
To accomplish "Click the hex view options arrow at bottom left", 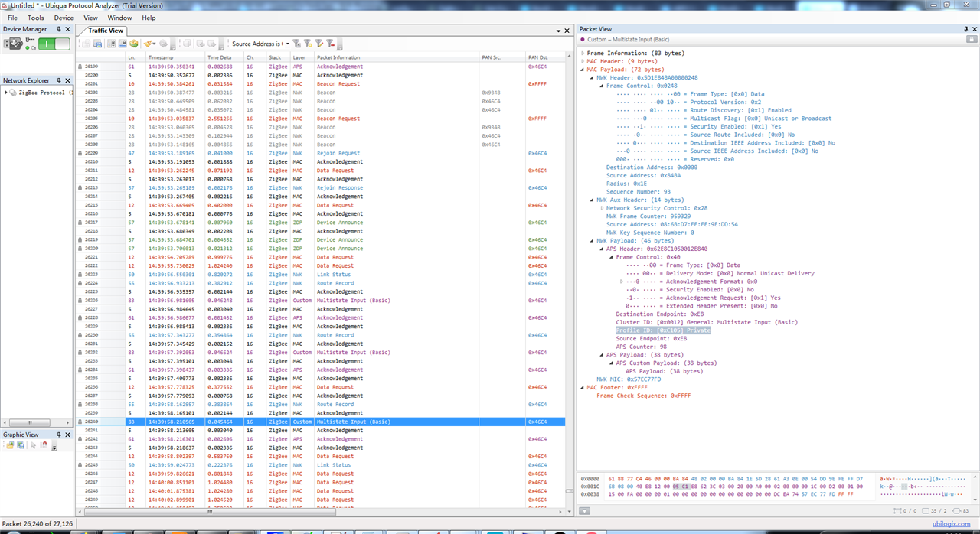I will pos(585,512).
